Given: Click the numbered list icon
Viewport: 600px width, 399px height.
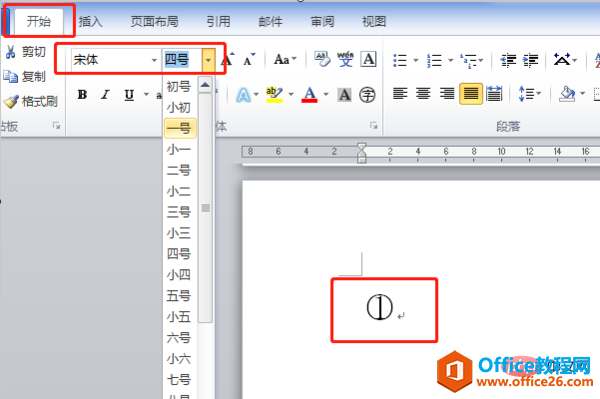Looking at the screenshot, I should point(434,60).
